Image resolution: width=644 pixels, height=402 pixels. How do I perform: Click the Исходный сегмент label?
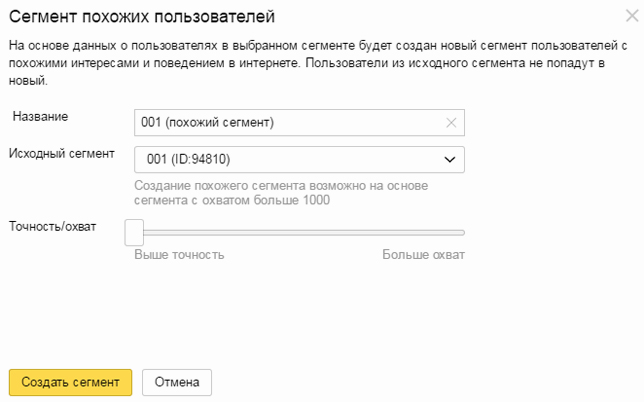tap(62, 154)
